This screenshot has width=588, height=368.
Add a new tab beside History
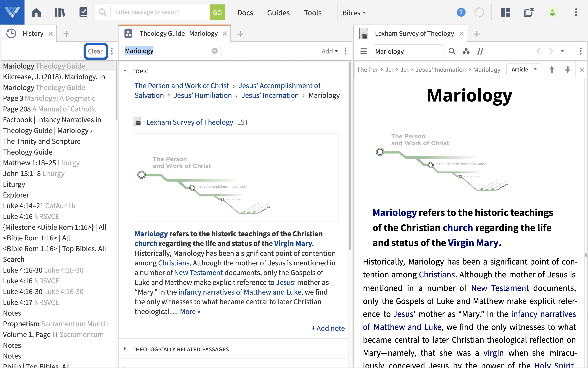(x=66, y=34)
